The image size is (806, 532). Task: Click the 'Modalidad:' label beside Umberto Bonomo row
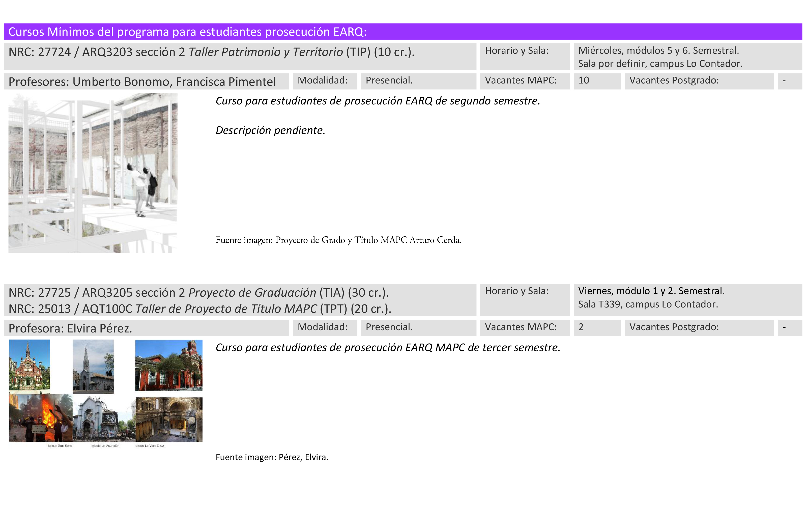322,80
